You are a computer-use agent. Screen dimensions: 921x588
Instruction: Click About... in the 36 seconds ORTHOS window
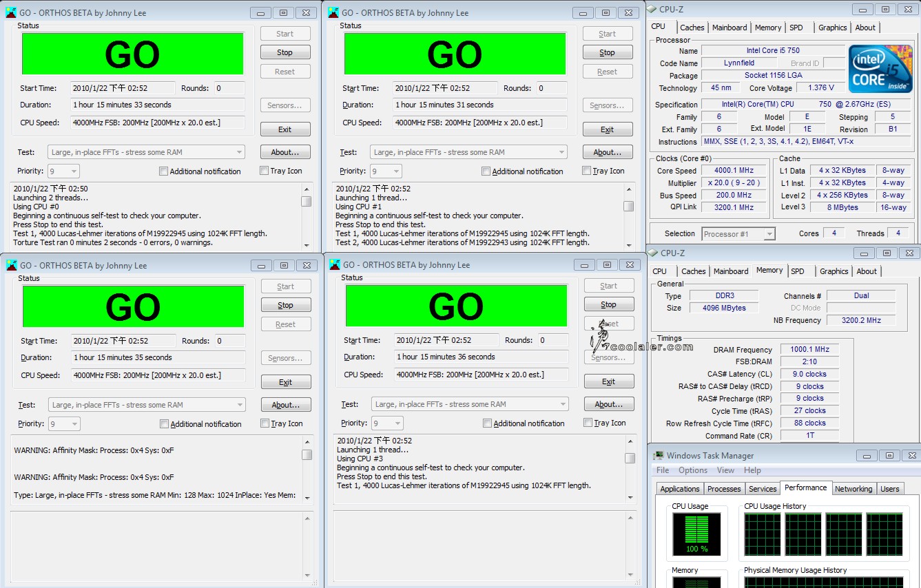pos(609,404)
